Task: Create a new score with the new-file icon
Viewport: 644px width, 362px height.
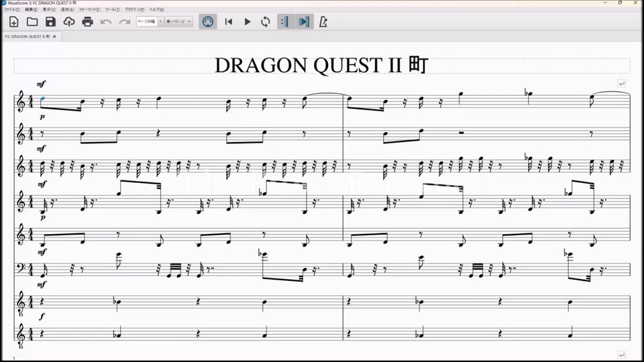Action: (13, 21)
